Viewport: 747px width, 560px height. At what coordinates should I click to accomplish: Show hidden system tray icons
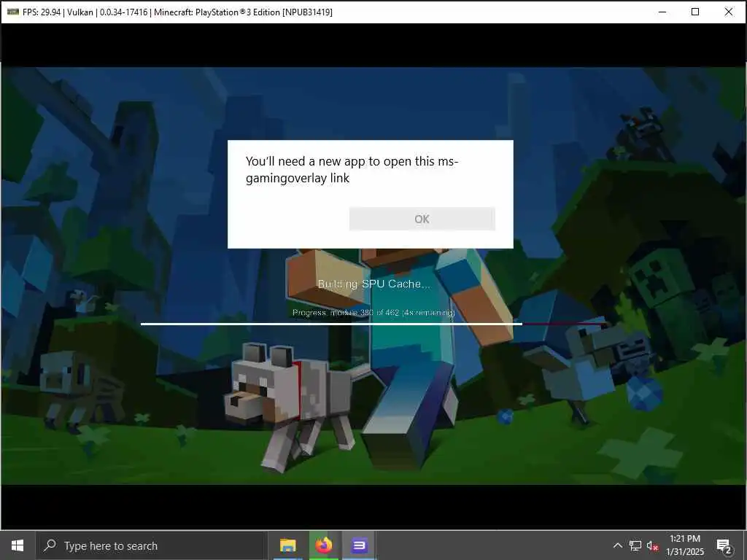tap(617, 545)
